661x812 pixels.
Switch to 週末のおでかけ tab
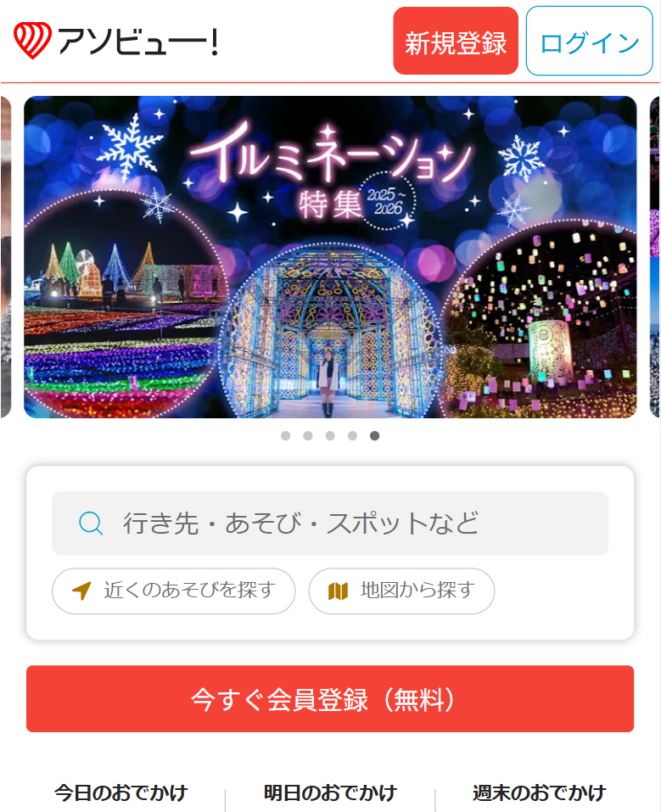[x=540, y=792]
